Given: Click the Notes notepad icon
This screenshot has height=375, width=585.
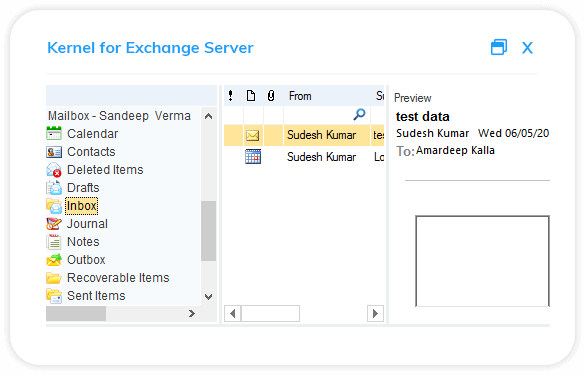Looking at the screenshot, I should pyautogui.click(x=54, y=241).
